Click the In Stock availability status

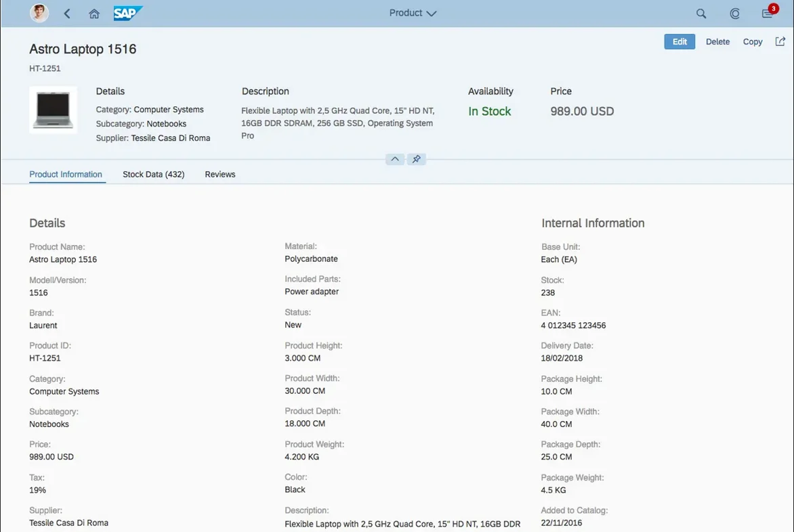pyautogui.click(x=490, y=112)
